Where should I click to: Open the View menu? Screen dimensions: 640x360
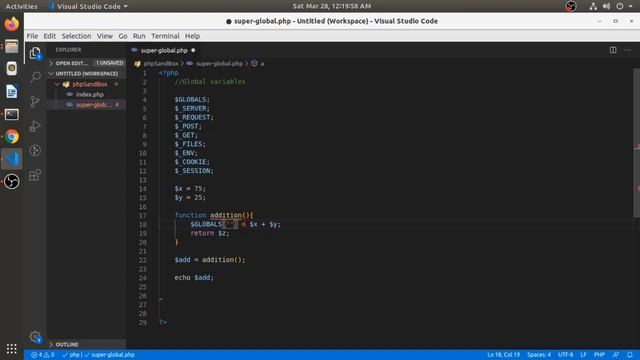[104, 36]
